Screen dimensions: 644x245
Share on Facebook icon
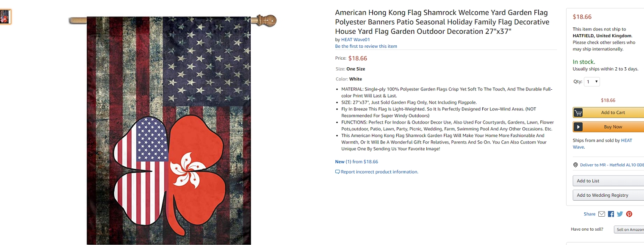[611, 214]
